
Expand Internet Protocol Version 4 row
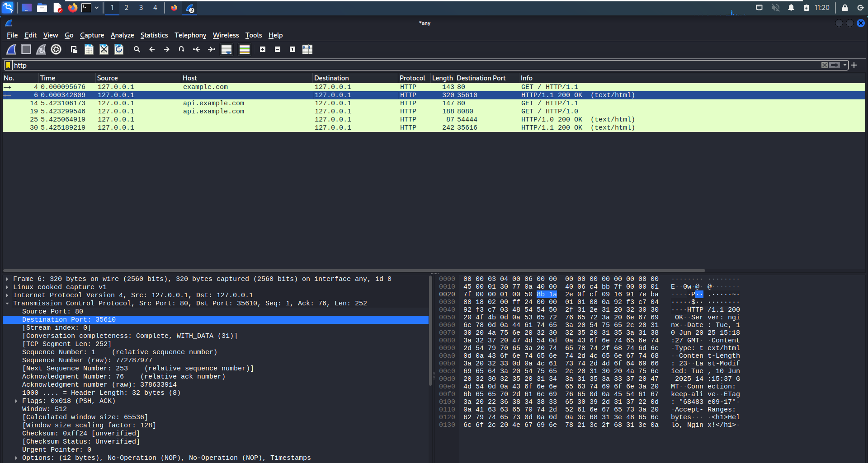point(7,295)
